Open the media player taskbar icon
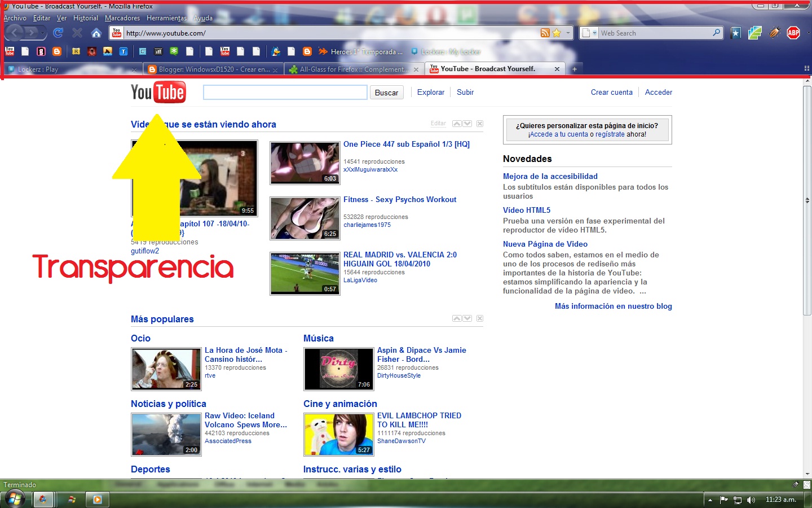 click(98, 500)
